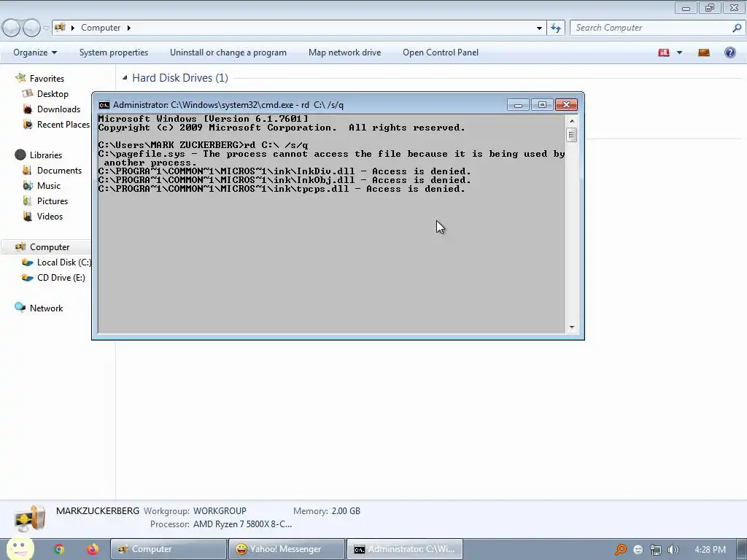The image size is (747, 560).
Task: Open the view options dropdown arrow
Action: pos(679,52)
